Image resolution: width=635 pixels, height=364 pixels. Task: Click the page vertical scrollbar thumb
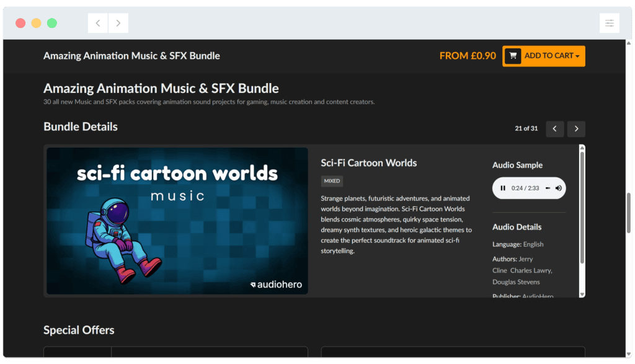[x=629, y=213]
